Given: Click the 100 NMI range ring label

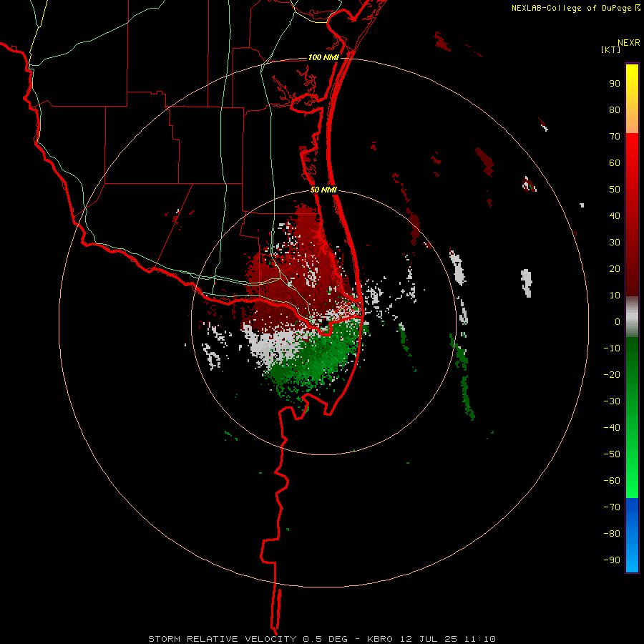Looking at the screenshot, I should click(323, 57).
